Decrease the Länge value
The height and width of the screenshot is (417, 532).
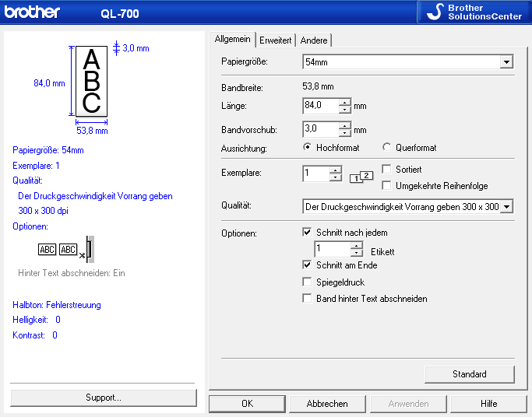click(x=345, y=110)
